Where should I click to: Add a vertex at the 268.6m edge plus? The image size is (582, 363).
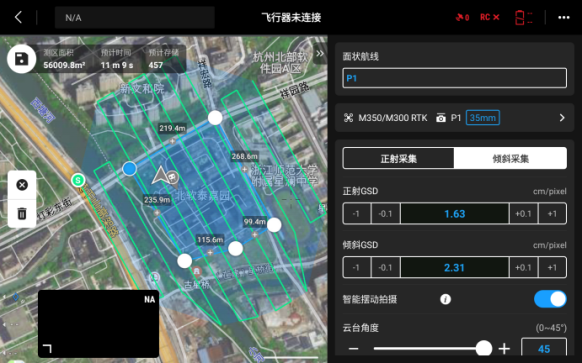point(244,169)
